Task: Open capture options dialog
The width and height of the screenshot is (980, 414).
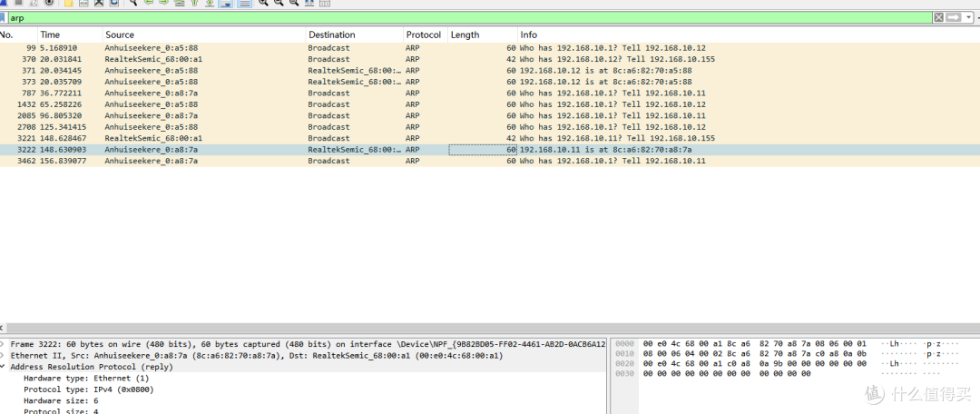Action: point(49,3)
